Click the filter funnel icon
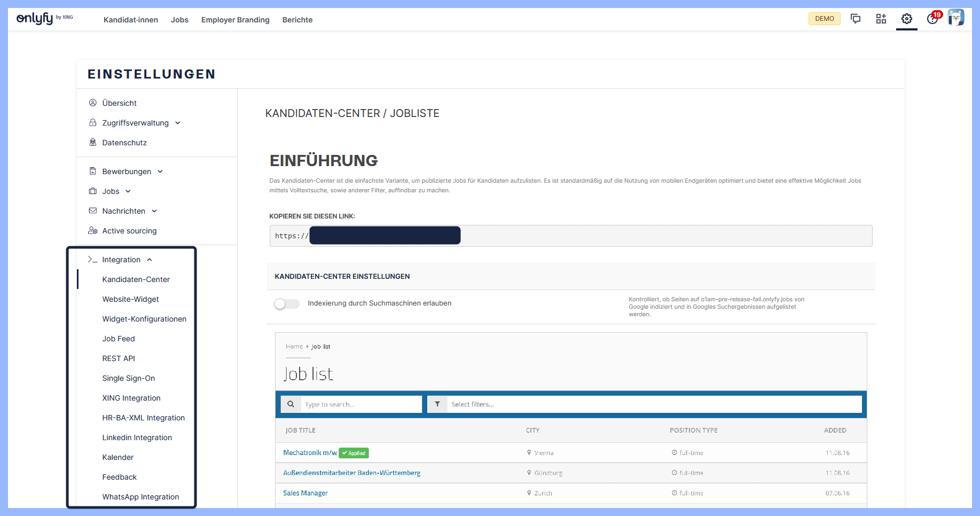 437,404
